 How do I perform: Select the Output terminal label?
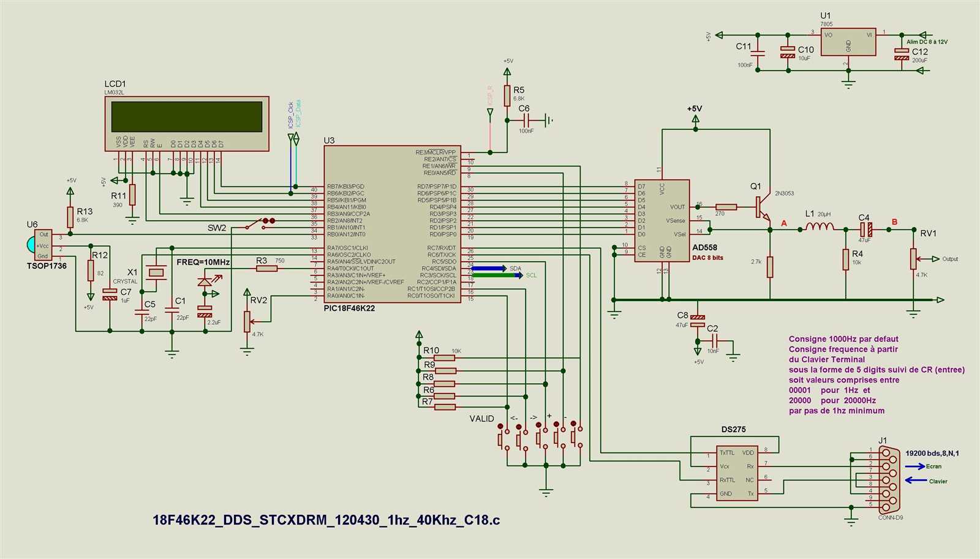tap(949, 259)
